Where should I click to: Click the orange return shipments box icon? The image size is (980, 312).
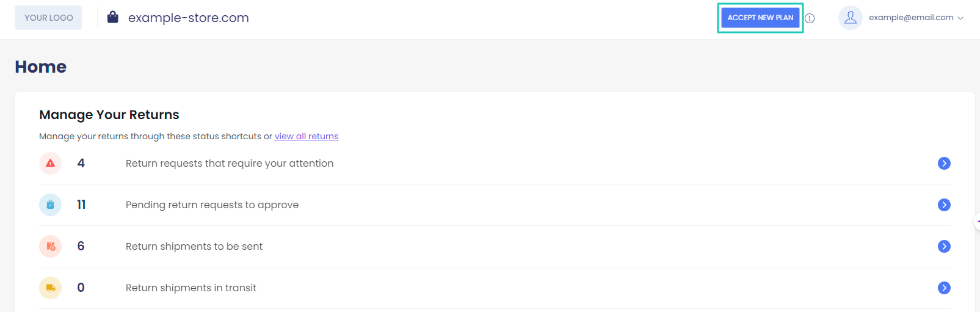[50, 246]
